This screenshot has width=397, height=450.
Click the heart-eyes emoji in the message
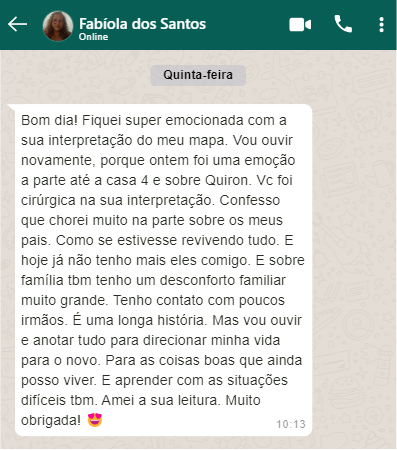pos(95,420)
